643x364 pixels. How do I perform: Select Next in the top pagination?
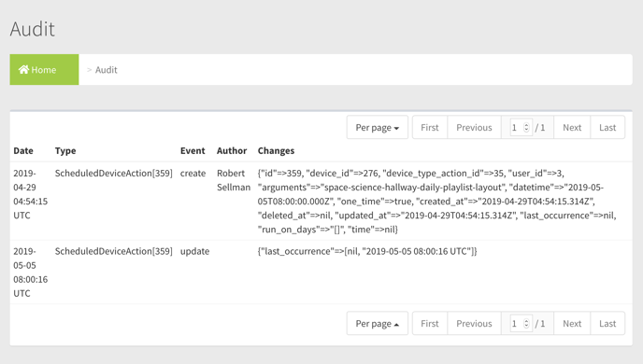click(572, 127)
